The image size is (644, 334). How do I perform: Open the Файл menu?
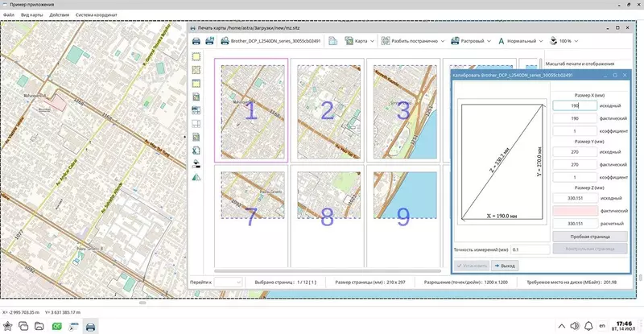pyautogui.click(x=9, y=14)
